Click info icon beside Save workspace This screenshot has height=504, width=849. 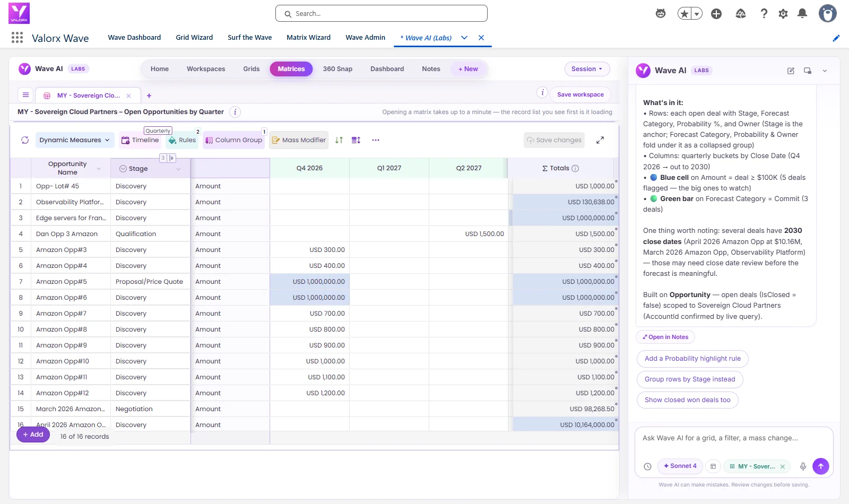(542, 92)
